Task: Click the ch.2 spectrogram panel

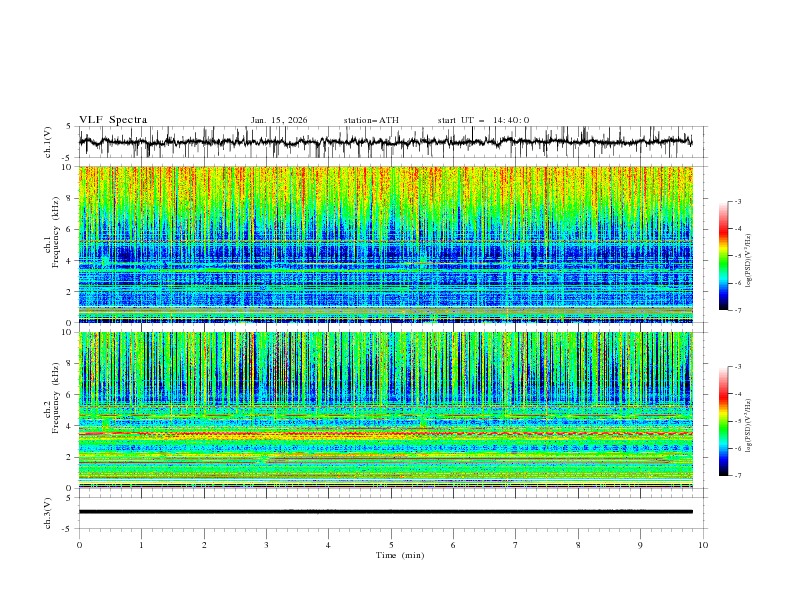Action: [386, 410]
